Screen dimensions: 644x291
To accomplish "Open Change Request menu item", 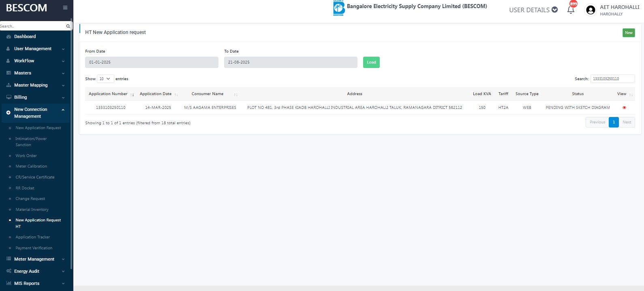I will click(30, 199).
